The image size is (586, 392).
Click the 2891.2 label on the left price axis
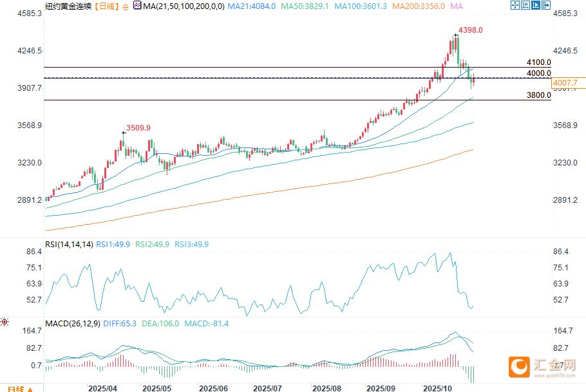pos(30,200)
